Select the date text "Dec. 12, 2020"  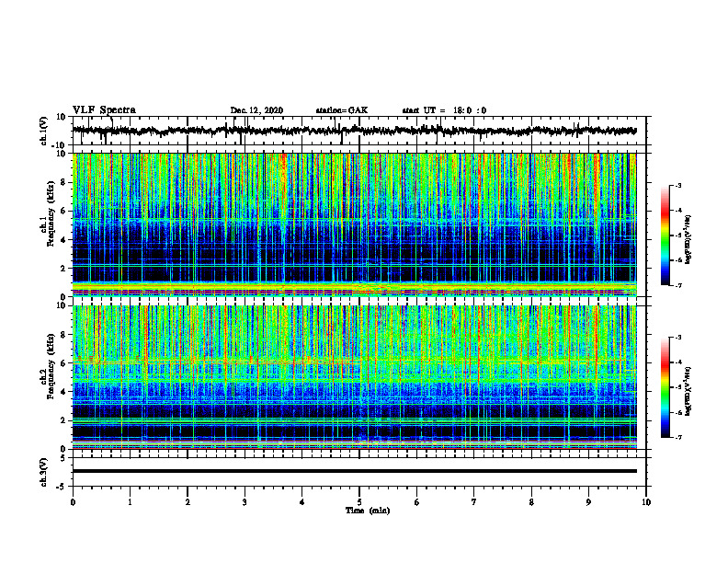256,110
